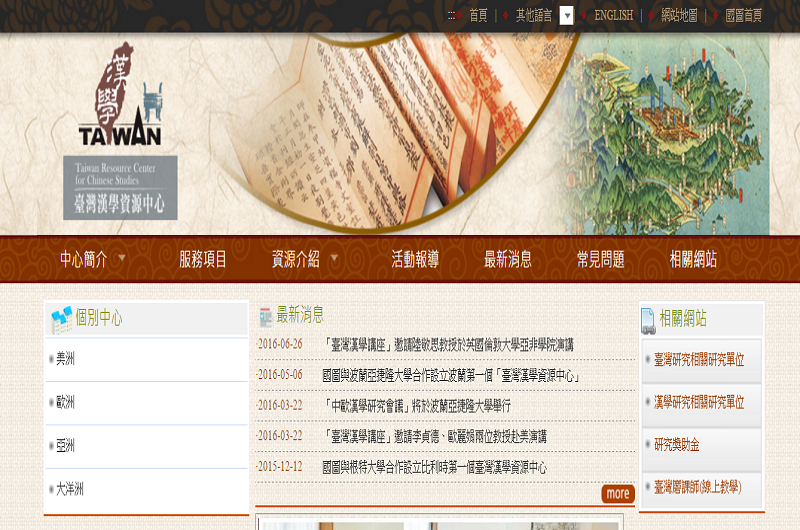Open the 其他語言 language dropdown arrow
Screen dimensions: 800x530
pos(566,15)
